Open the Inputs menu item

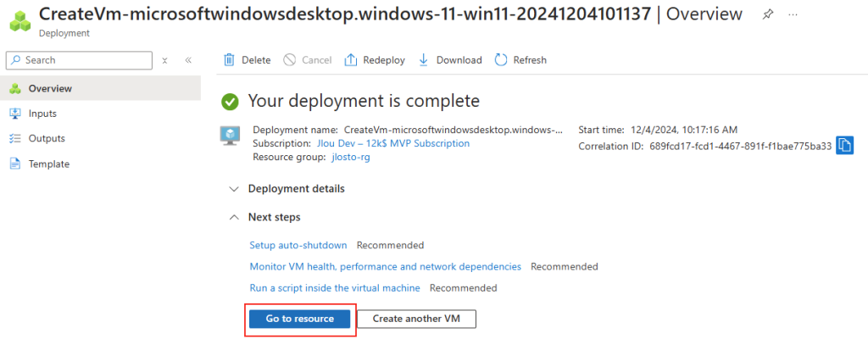click(100, 114)
